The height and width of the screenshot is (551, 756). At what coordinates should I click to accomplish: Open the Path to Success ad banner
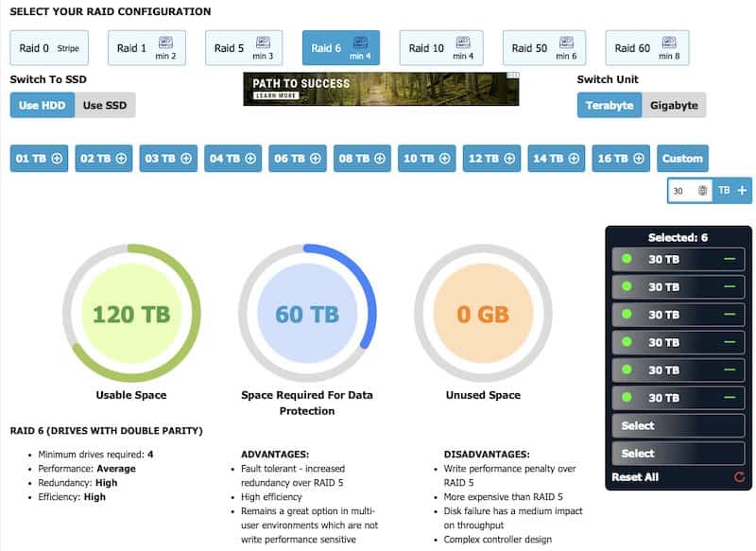click(380, 89)
